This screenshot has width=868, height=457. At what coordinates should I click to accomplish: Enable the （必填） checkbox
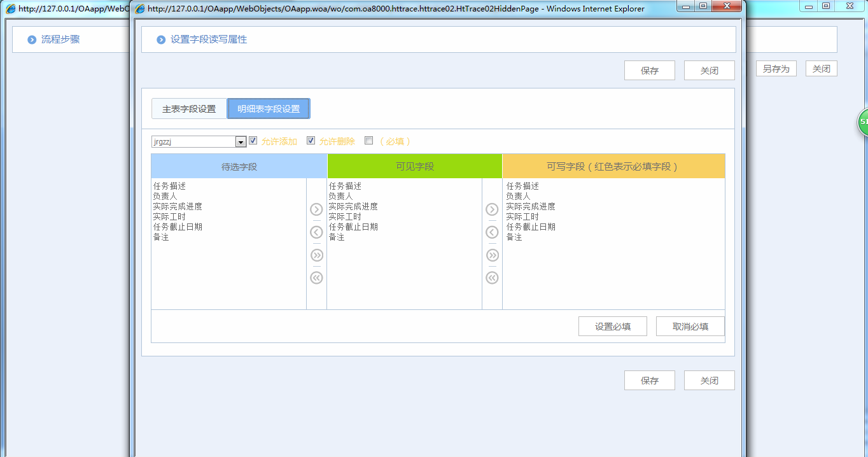click(369, 141)
